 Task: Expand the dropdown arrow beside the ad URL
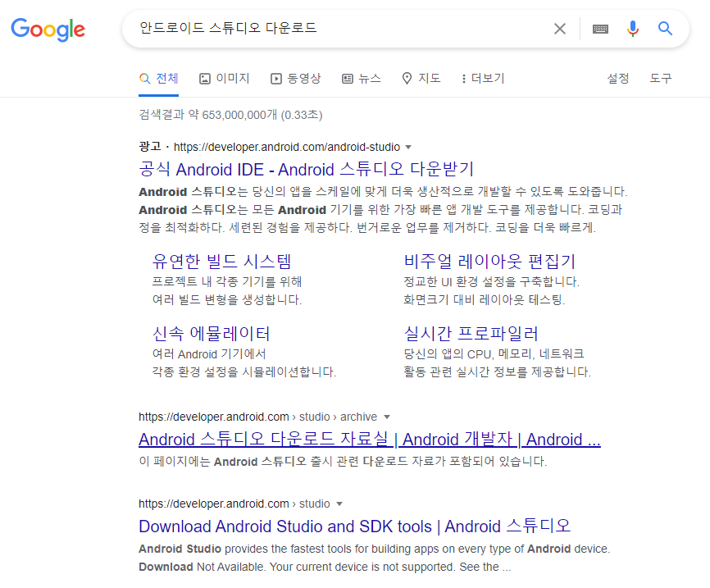click(408, 148)
